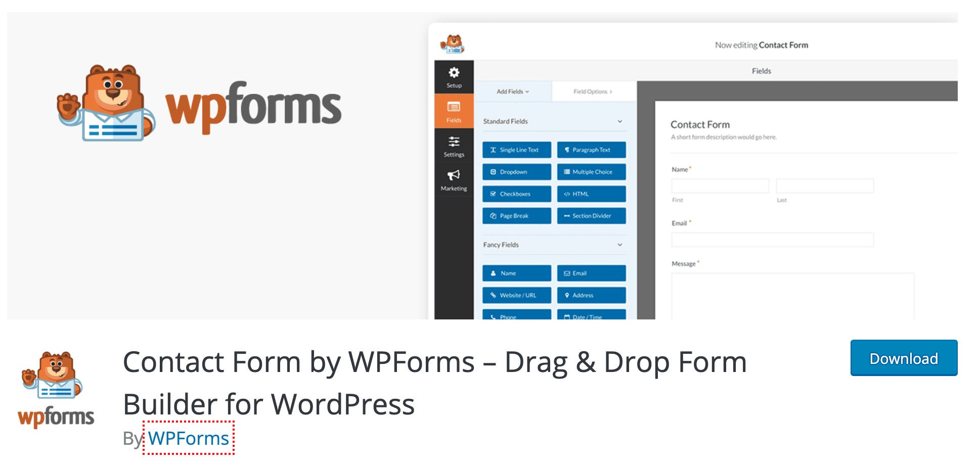Viewport: 980px width, 465px height.
Task: Collapse the Standard Fields section chevron
Action: tap(620, 121)
